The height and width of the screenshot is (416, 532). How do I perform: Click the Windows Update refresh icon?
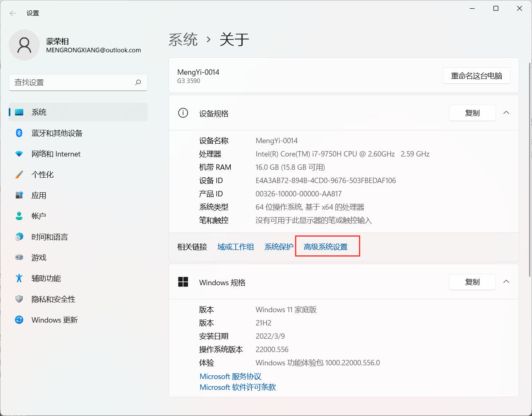click(19, 320)
